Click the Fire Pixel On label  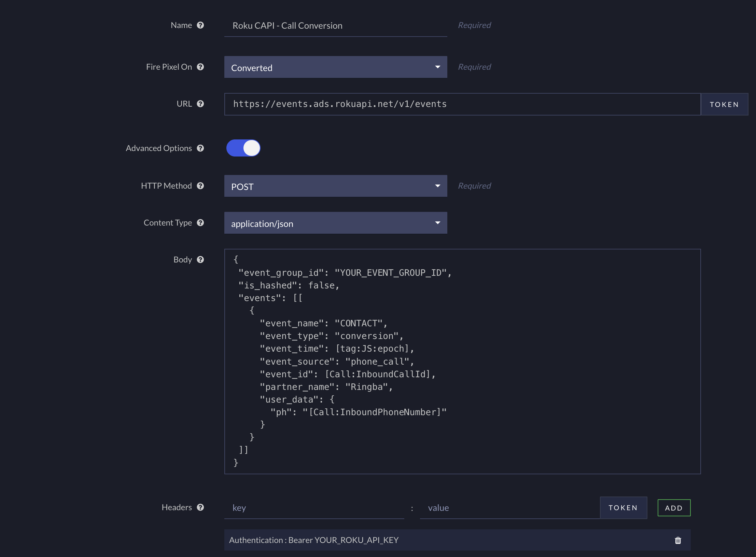[x=169, y=67]
